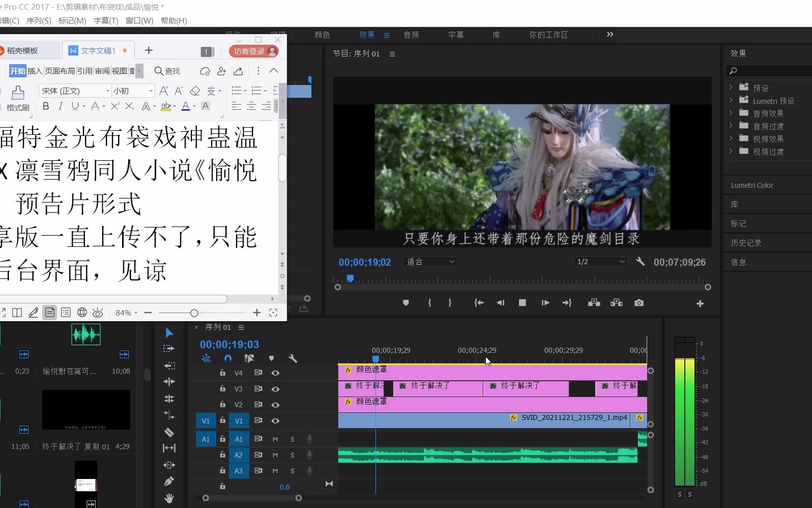The height and width of the screenshot is (508, 812).
Task: Toggle V3 track output eye
Action: (275, 389)
